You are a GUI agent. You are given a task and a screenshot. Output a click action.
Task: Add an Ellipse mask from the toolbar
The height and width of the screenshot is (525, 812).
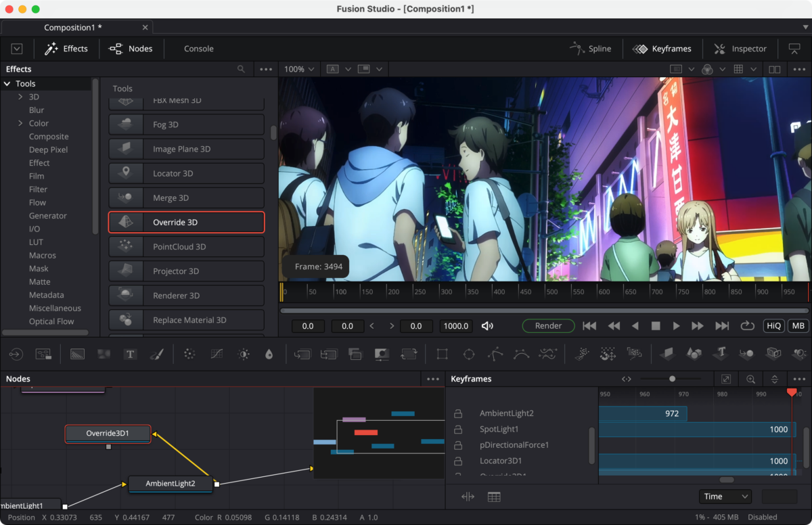(468, 354)
